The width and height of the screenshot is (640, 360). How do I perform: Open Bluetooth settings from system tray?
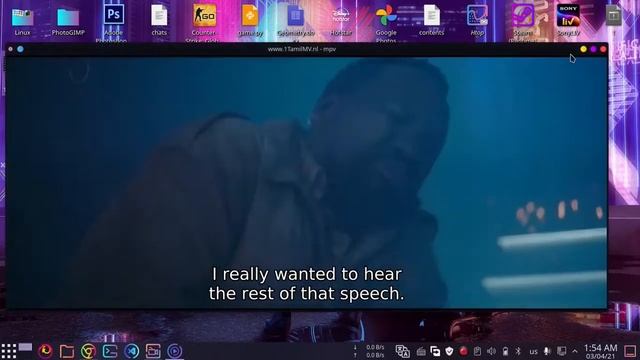pos(519,351)
